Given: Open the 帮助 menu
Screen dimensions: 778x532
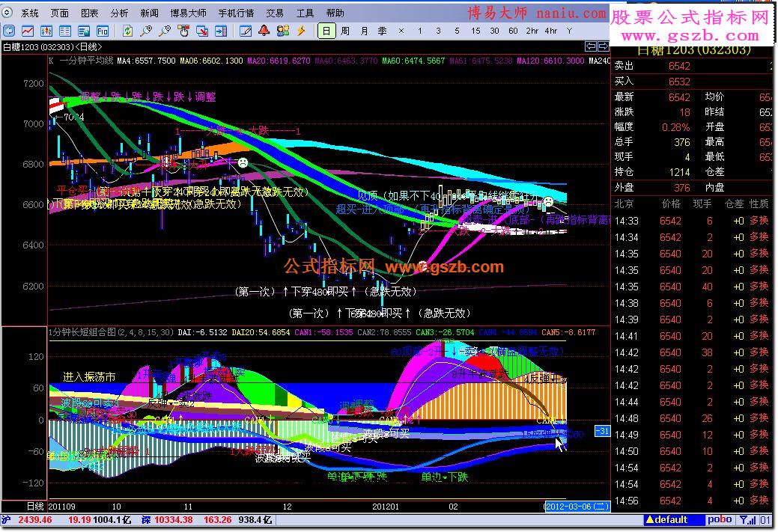Looking at the screenshot, I should pyautogui.click(x=335, y=13).
